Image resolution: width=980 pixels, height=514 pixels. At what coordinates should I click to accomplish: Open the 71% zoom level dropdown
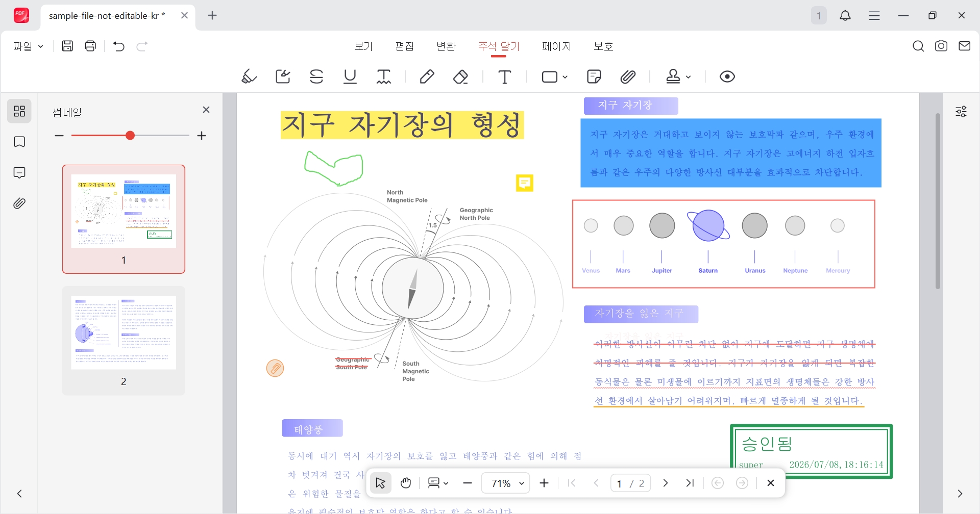tap(505, 483)
